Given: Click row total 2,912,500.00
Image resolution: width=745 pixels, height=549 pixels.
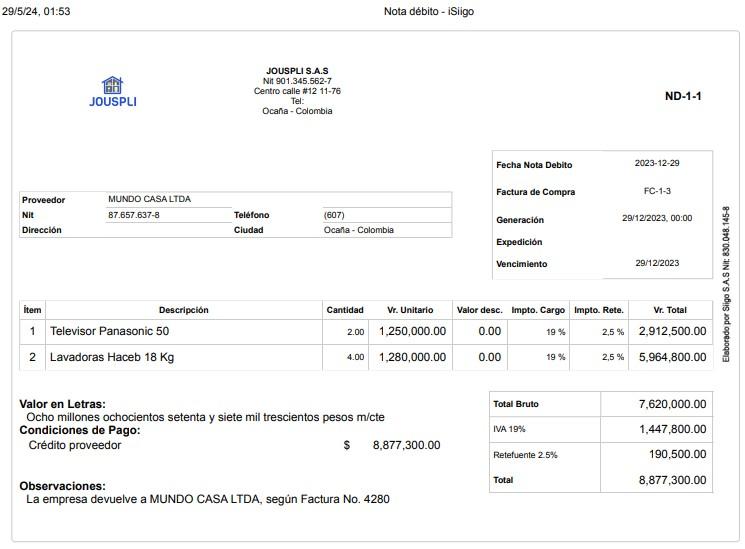Looking at the screenshot, I should (x=672, y=331).
